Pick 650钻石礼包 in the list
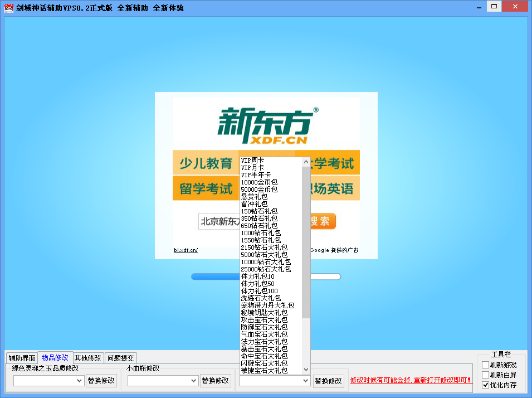Viewport: 532px width, 398px height. click(x=271, y=226)
